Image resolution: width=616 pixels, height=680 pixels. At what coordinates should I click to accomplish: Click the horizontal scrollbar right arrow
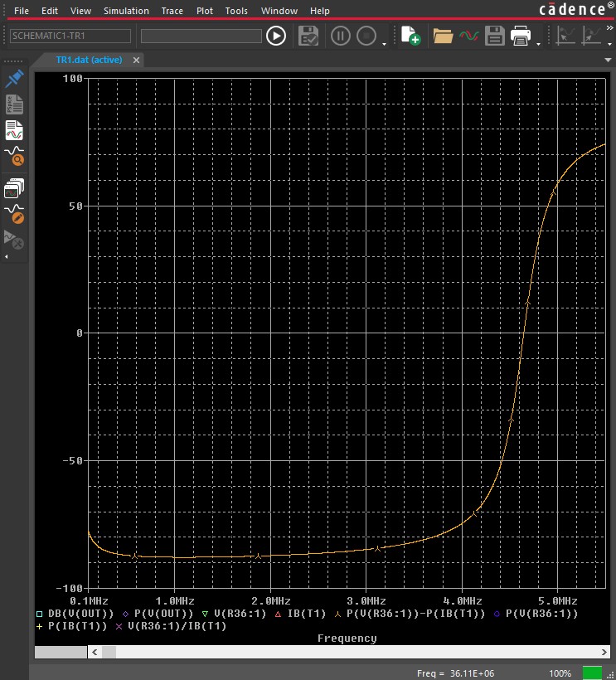604,652
